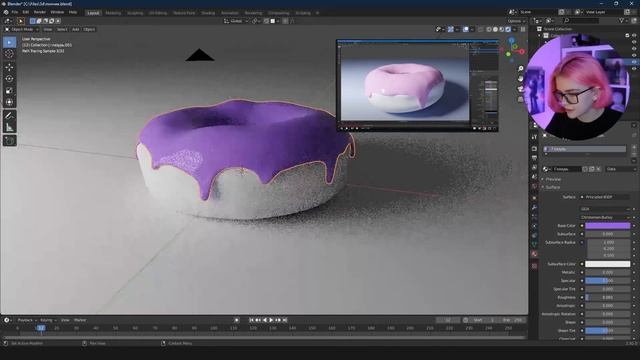Toggle perspective/orthographic grid icon in viewport

(x=520, y=99)
